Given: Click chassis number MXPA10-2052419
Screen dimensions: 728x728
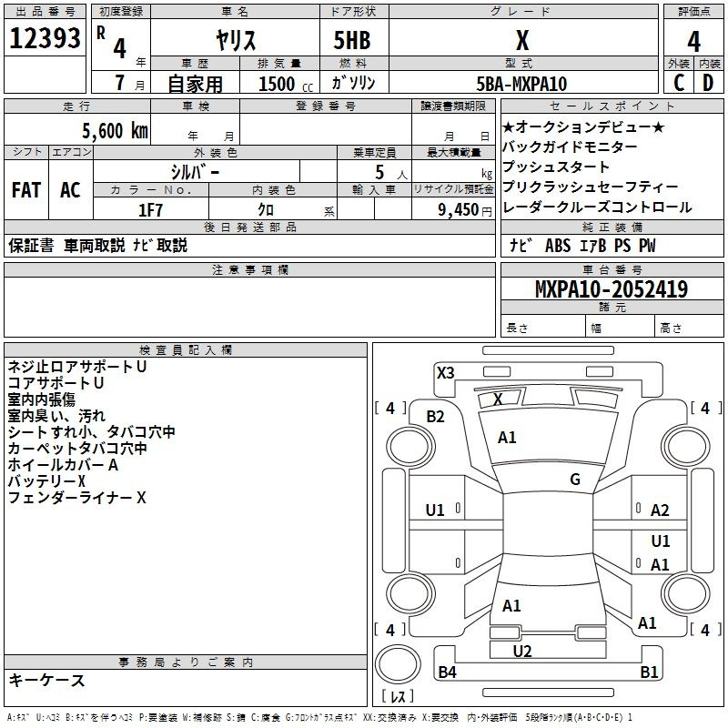Looking at the screenshot, I should point(612,289).
